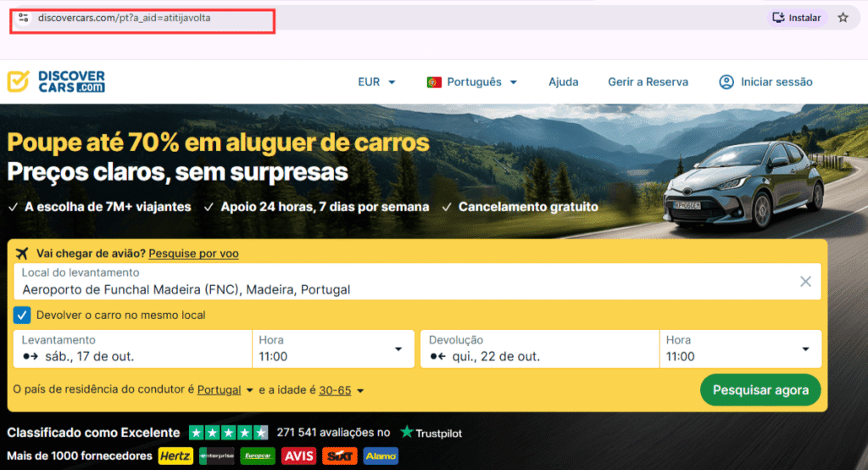868x470 pixels.
Task: Click the Hertz supplier logo
Action: tap(175, 456)
